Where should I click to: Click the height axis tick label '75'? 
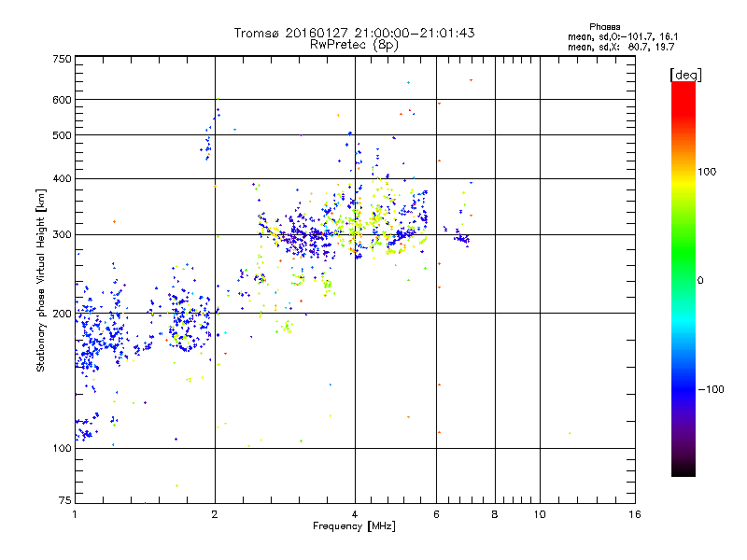click(65, 500)
